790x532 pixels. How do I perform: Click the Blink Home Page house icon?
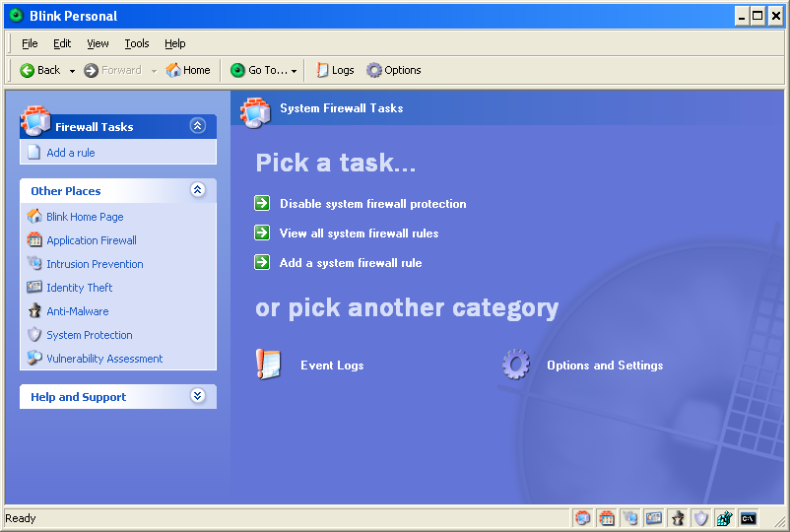pyautogui.click(x=34, y=216)
